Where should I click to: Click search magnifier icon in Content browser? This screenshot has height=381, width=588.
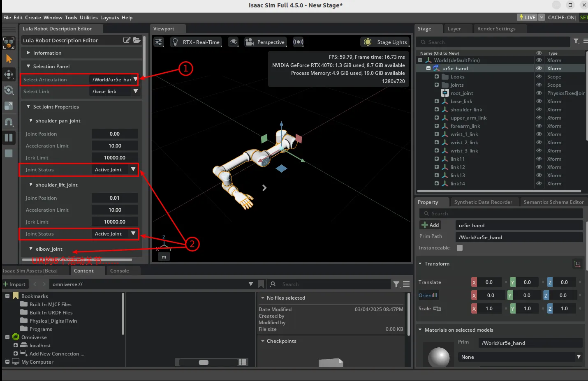click(x=273, y=284)
